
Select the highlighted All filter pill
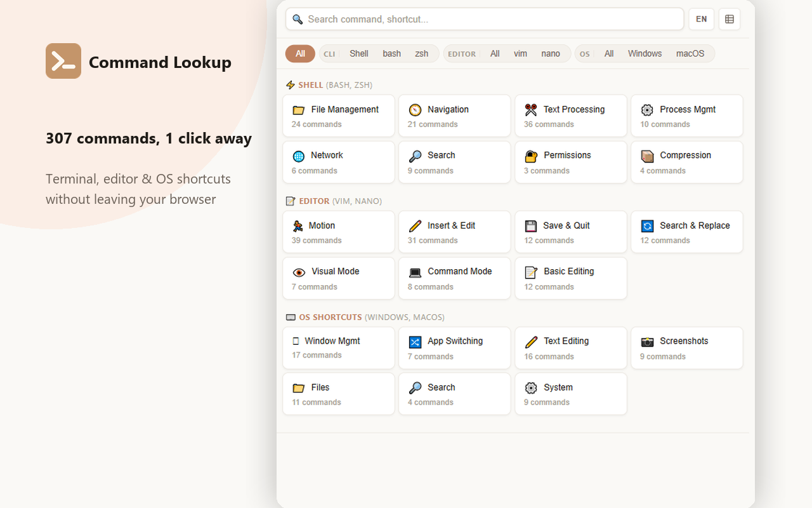(300, 53)
